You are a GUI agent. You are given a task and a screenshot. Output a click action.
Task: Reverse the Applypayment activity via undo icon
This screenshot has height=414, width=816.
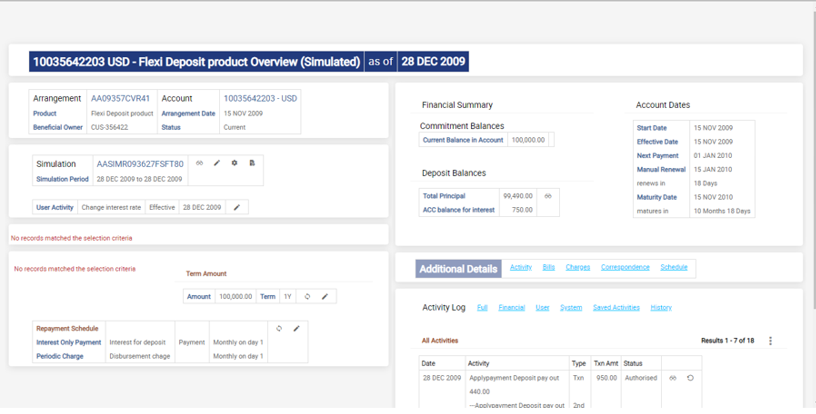point(690,378)
